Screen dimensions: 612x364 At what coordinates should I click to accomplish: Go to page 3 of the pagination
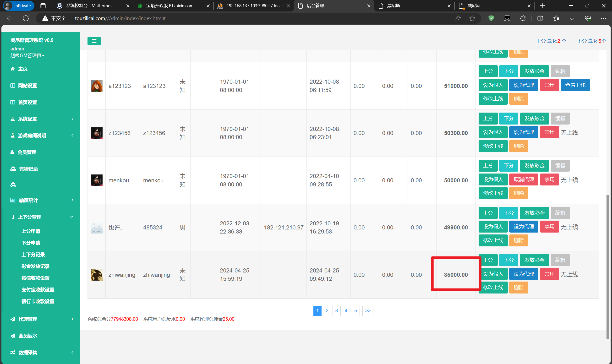point(336,311)
